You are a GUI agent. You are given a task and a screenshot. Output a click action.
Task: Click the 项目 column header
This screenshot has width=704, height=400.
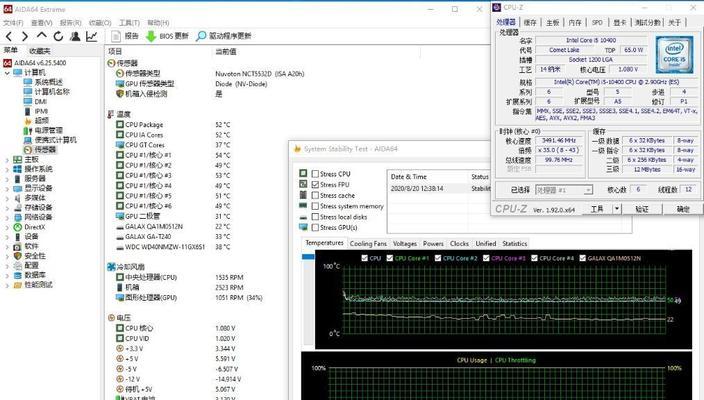(115, 52)
